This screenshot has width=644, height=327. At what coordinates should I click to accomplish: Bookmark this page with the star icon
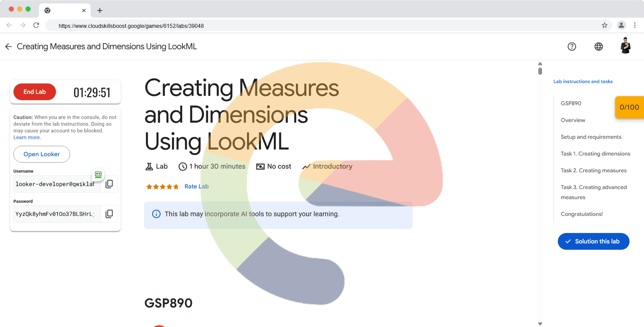604,25
